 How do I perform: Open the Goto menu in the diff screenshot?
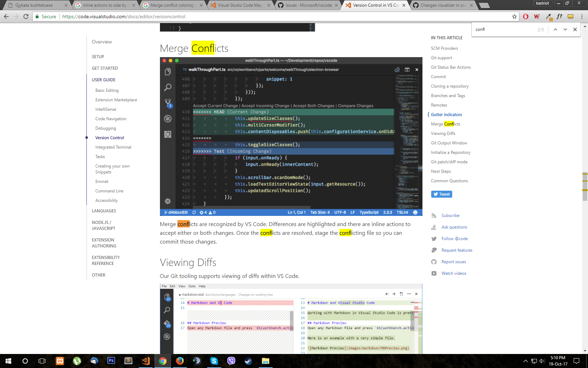192,286
